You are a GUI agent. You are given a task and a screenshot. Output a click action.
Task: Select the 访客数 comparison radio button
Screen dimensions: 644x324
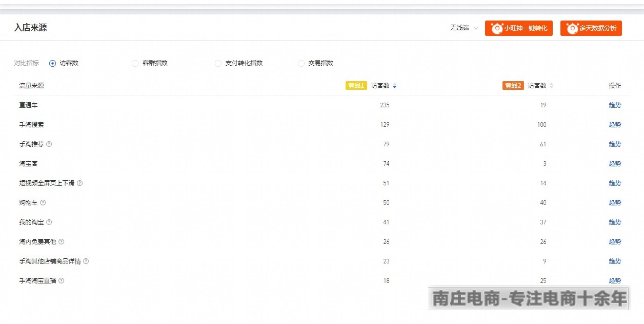pos(52,63)
